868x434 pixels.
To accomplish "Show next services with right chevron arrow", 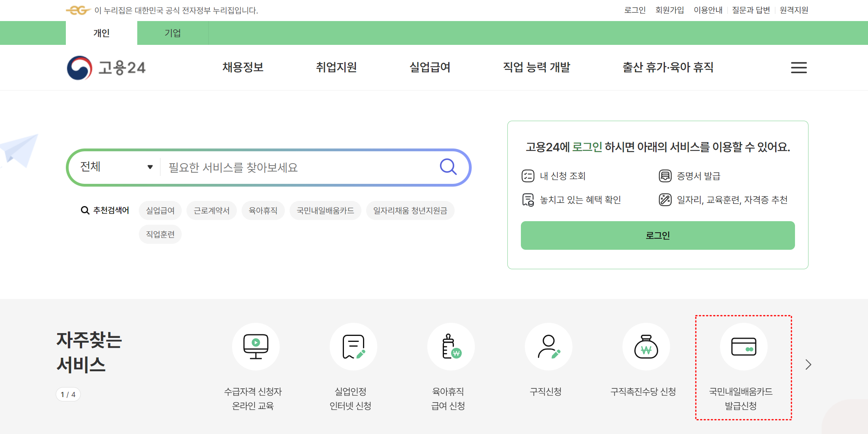I will coord(808,365).
